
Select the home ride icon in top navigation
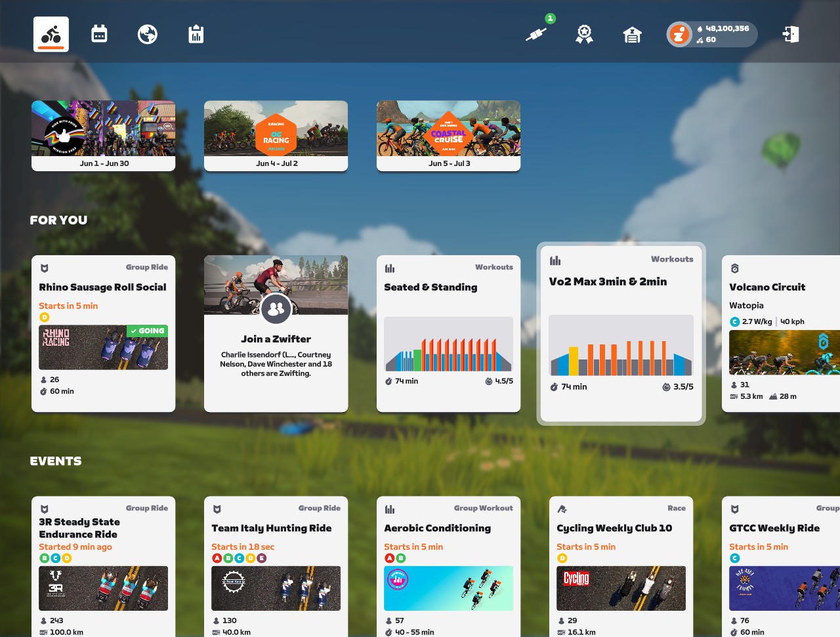coord(51,34)
